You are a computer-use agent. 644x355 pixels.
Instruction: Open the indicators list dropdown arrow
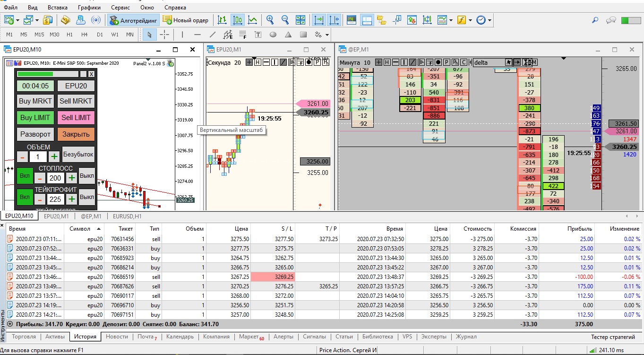point(451,20)
